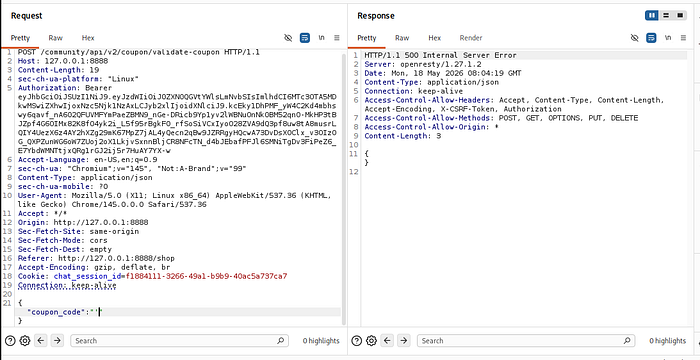
Task: Select side-by-side split layout icon
Action: pos(652,16)
